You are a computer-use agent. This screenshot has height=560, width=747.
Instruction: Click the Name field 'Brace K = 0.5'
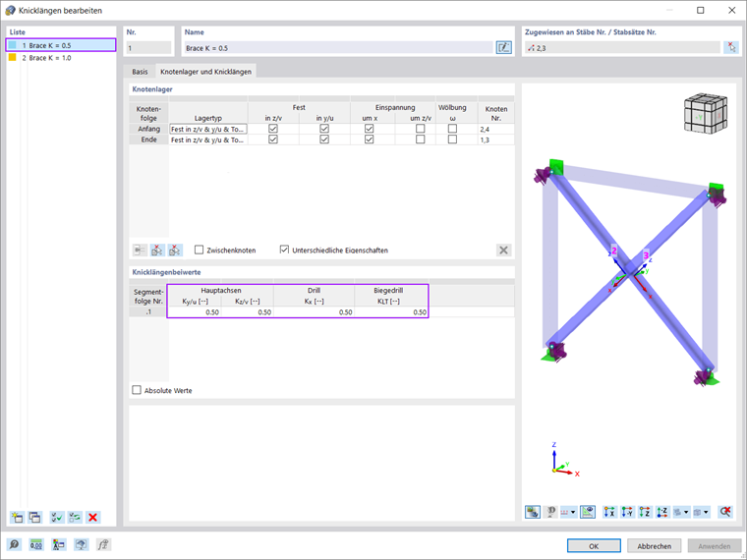[338, 48]
